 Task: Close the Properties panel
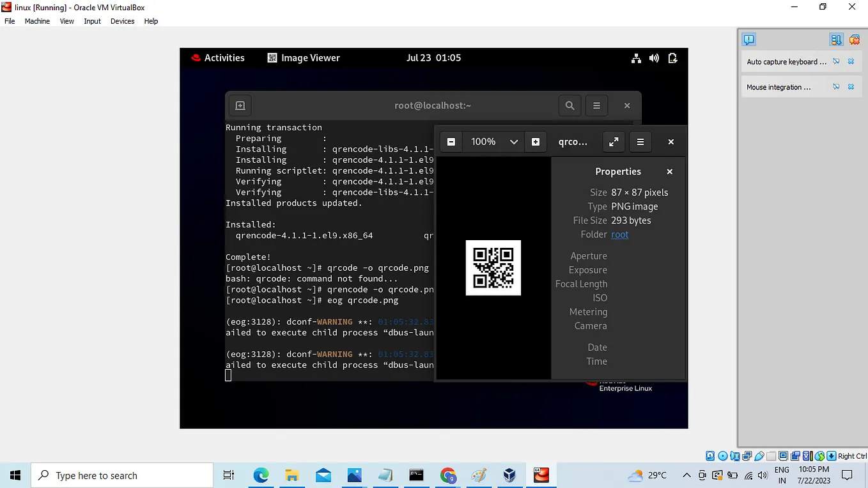point(669,171)
